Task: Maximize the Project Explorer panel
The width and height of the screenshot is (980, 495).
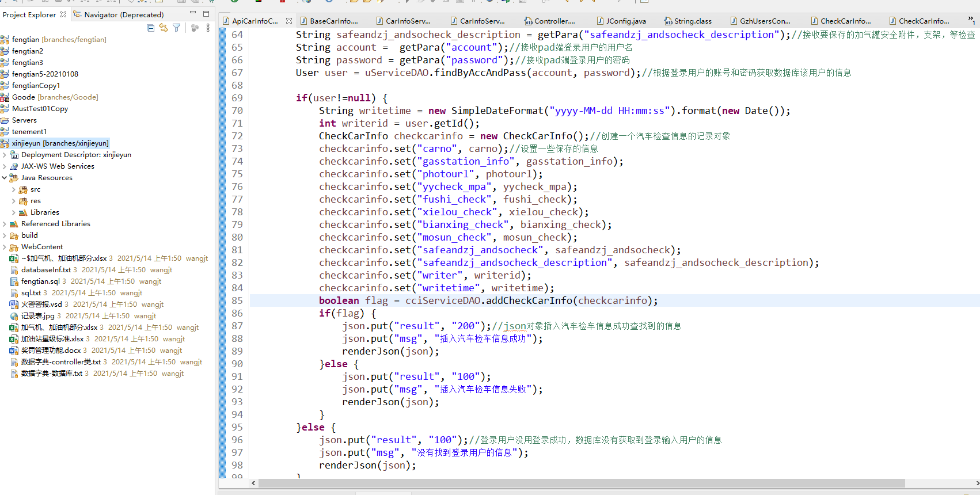Action: pyautogui.click(x=206, y=14)
